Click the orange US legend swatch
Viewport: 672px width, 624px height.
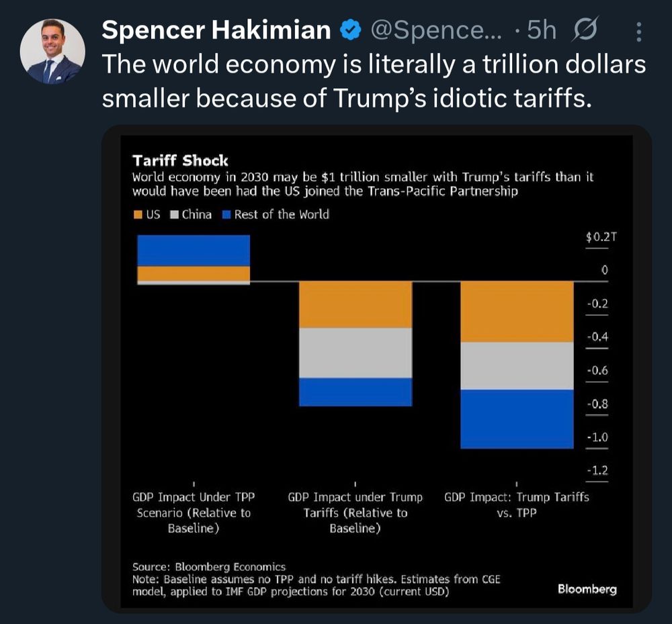pos(138,215)
